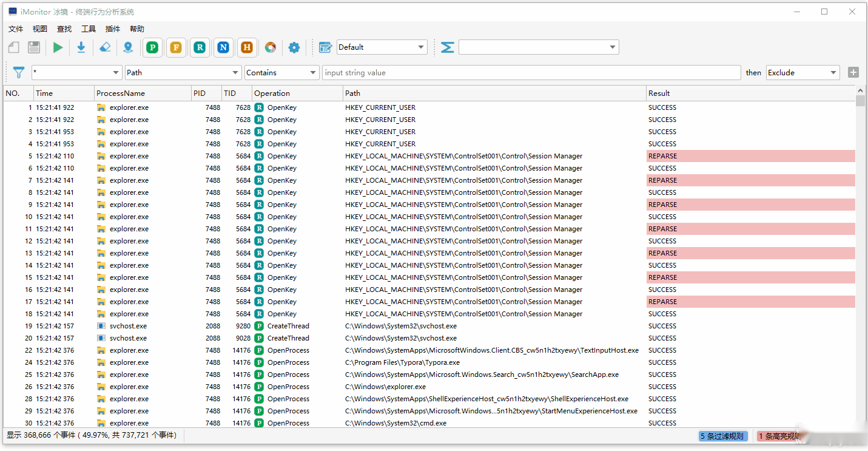This screenshot has width=868, height=451.
Task: Toggle the blue N network events filter
Action: click(x=223, y=47)
